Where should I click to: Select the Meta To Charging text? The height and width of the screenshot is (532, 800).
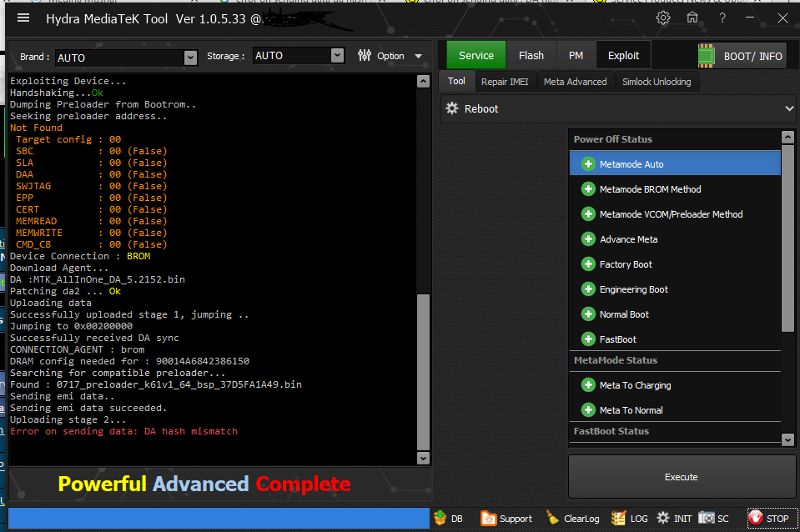point(635,385)
